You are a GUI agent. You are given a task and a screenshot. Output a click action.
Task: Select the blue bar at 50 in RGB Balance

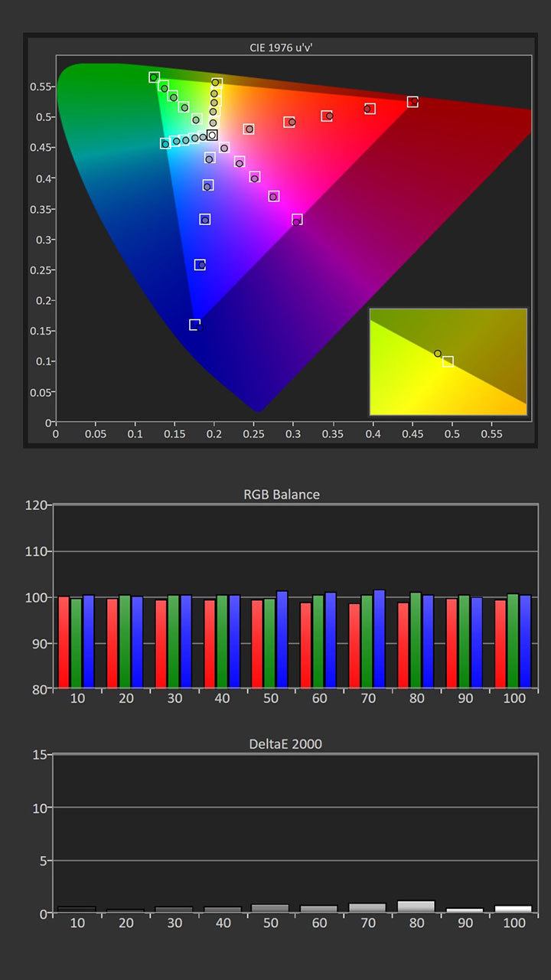282,639
